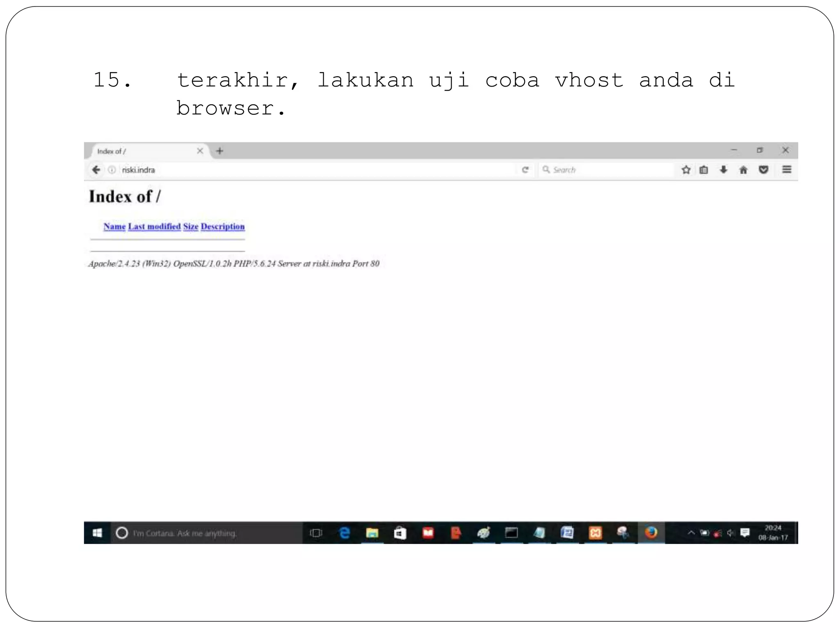Launch Microsoft Edge from the taskbar
840x630 pixels.
[x=345, y=533]
